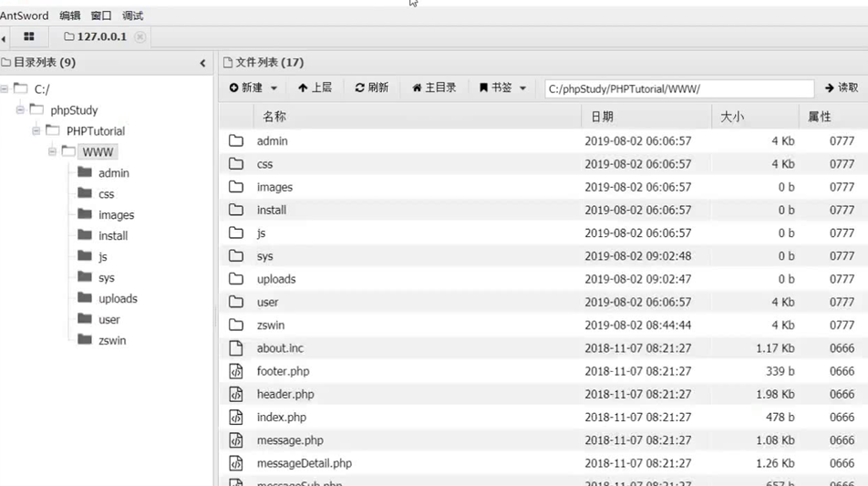Viewport: 868px width, 486px height.
Task: Click install folder icon in directory tree
Action: (85, 234)
